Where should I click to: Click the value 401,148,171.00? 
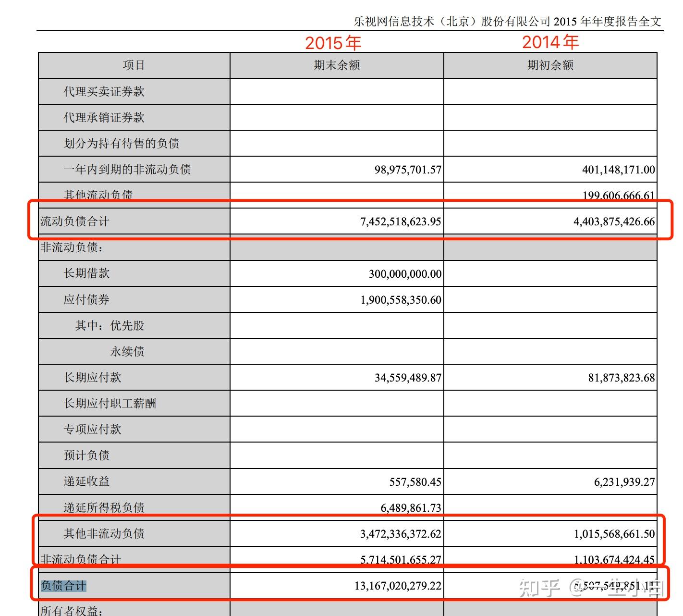pyautogui.click(x=619, y=170)
